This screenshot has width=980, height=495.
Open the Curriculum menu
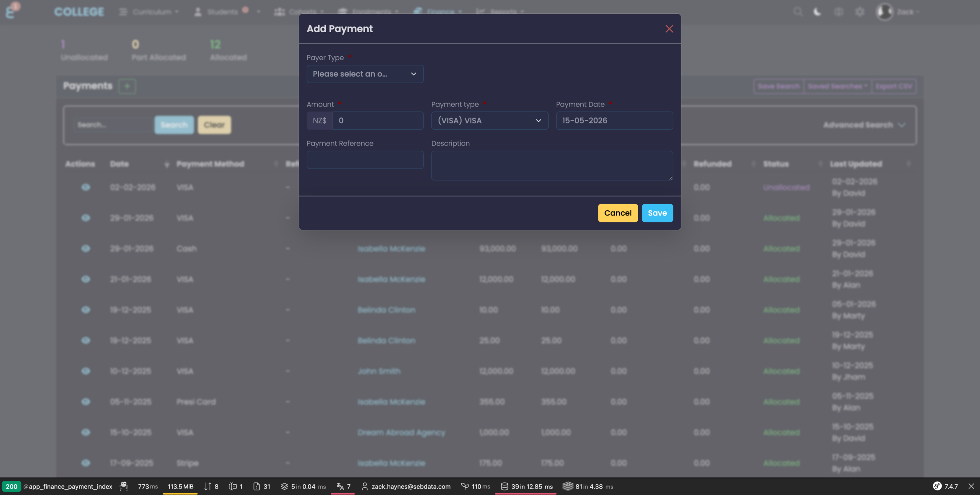[149, 12]
